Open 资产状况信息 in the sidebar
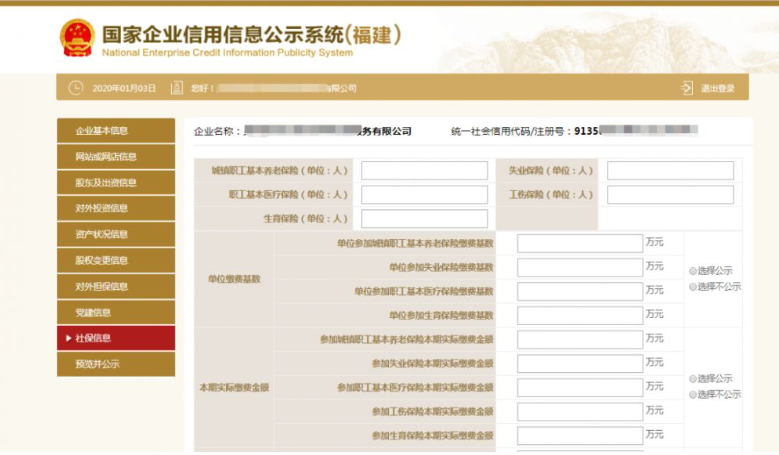779x455 pixels. (115, 235)
